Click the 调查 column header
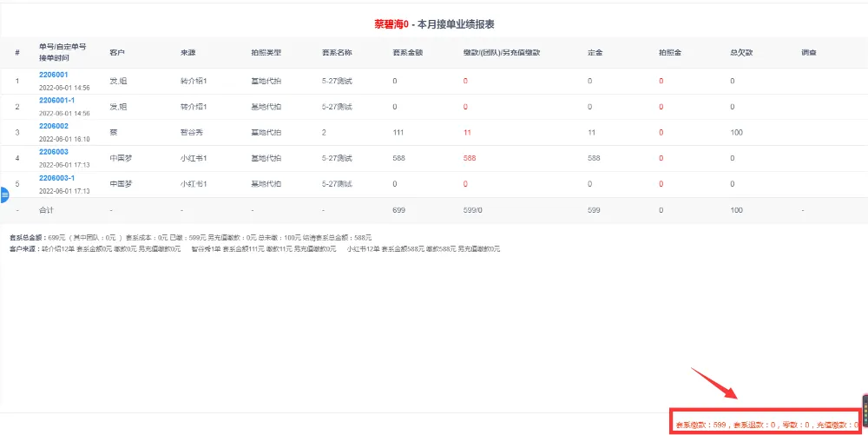 point(808,53)
